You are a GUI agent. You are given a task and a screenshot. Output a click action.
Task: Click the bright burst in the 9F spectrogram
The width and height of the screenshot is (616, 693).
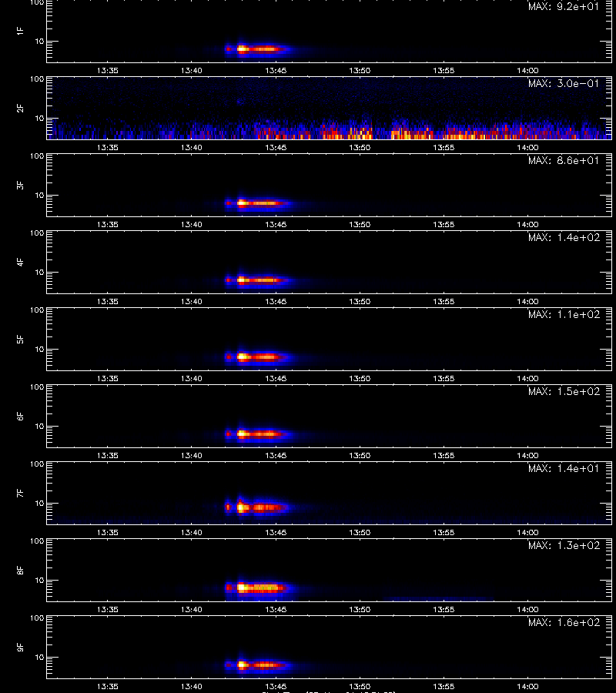pos(258,665)
